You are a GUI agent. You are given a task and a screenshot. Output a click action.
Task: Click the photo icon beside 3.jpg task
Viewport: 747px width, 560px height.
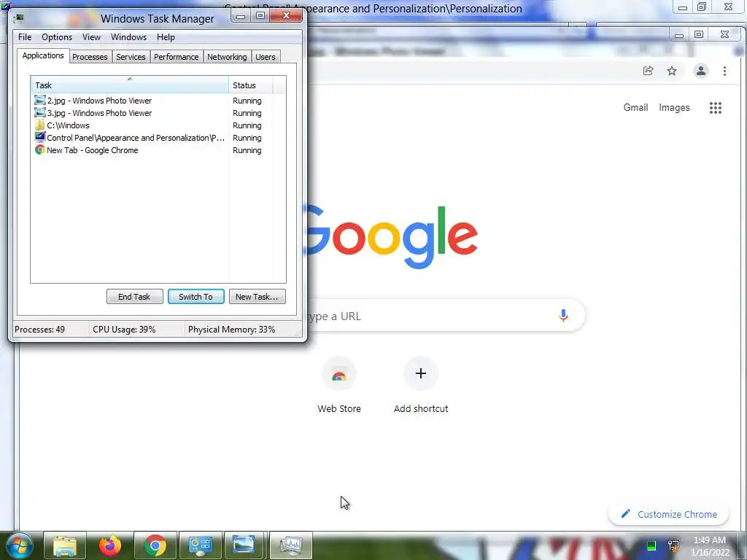pos(40,113)
